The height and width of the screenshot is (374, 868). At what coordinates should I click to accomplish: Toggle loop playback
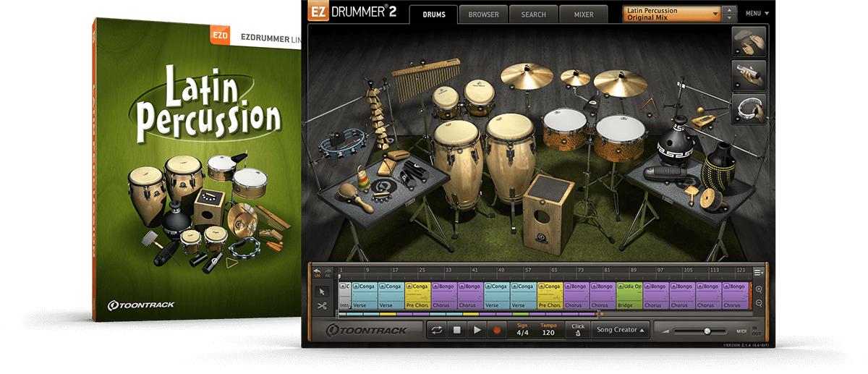coord(437,330)
